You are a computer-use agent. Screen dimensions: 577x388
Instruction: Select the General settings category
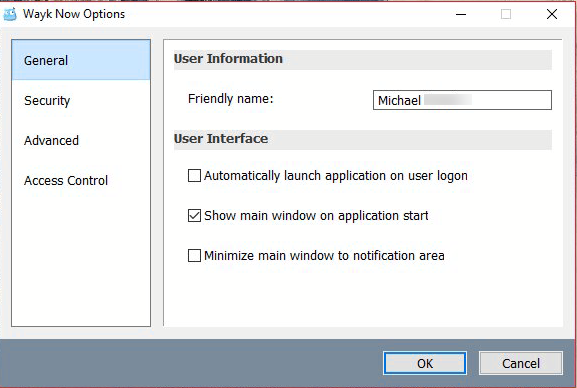click(81, 60)
